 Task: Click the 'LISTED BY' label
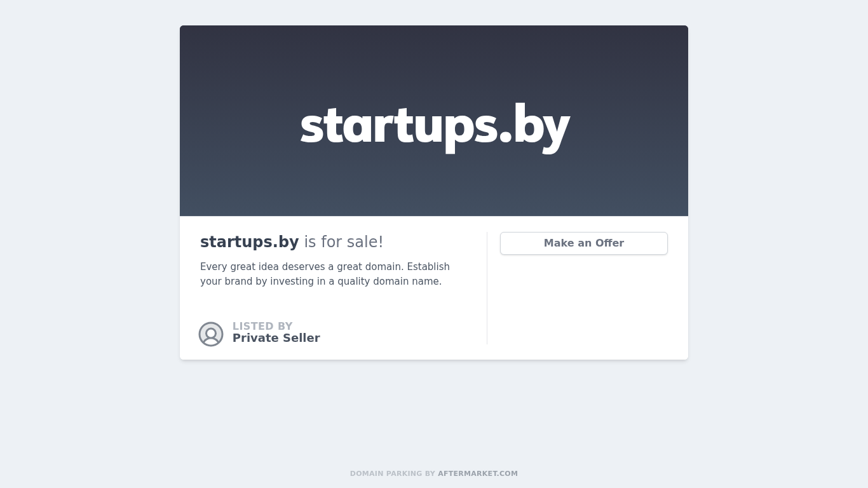[x=262, y=326]
